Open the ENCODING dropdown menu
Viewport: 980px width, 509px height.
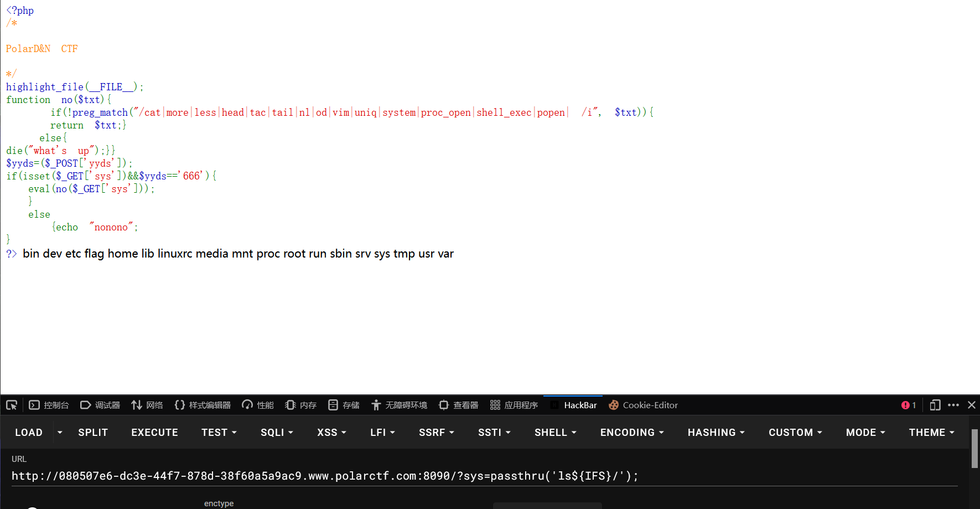pos(632,433)
